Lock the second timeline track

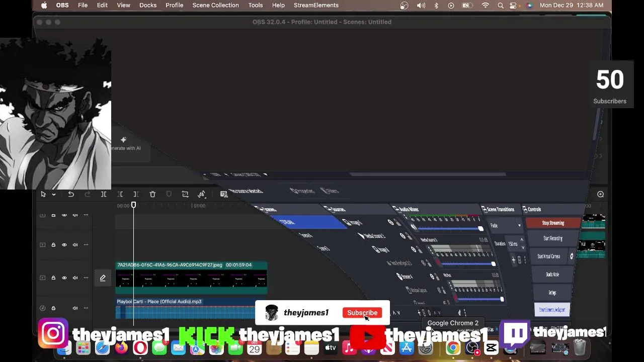53,245
